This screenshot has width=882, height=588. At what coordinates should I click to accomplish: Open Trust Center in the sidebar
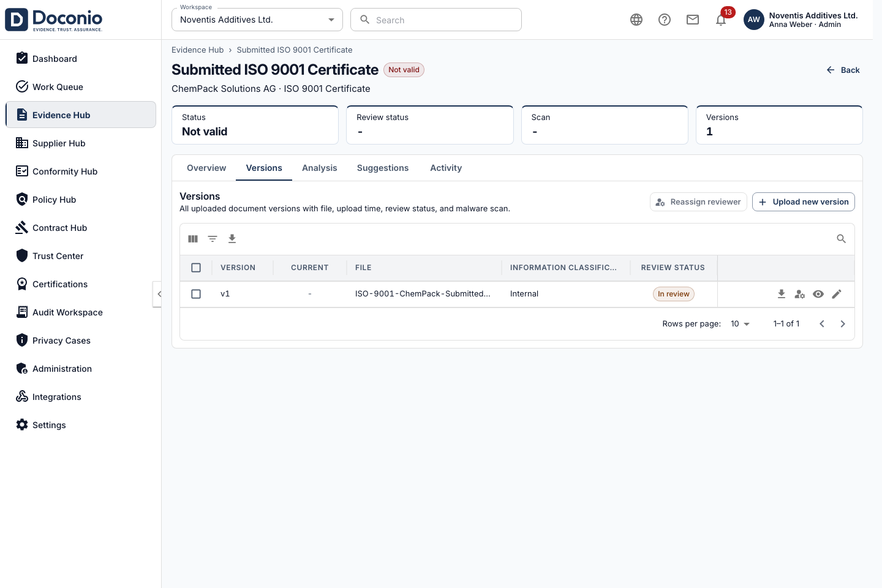(x=81, y=256)
